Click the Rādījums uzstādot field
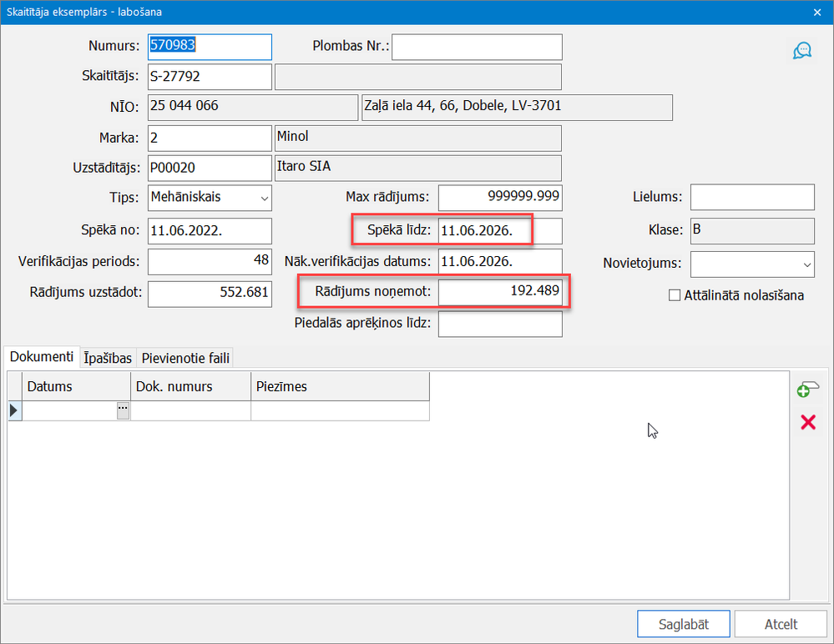The image size is (834, 644). pyautogui.click(x=210, y=294)
